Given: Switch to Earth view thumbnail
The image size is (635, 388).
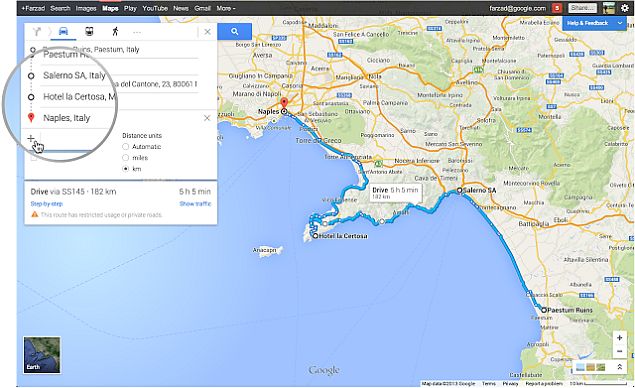Looking at the screenshot, I should [x=42, y=355].
